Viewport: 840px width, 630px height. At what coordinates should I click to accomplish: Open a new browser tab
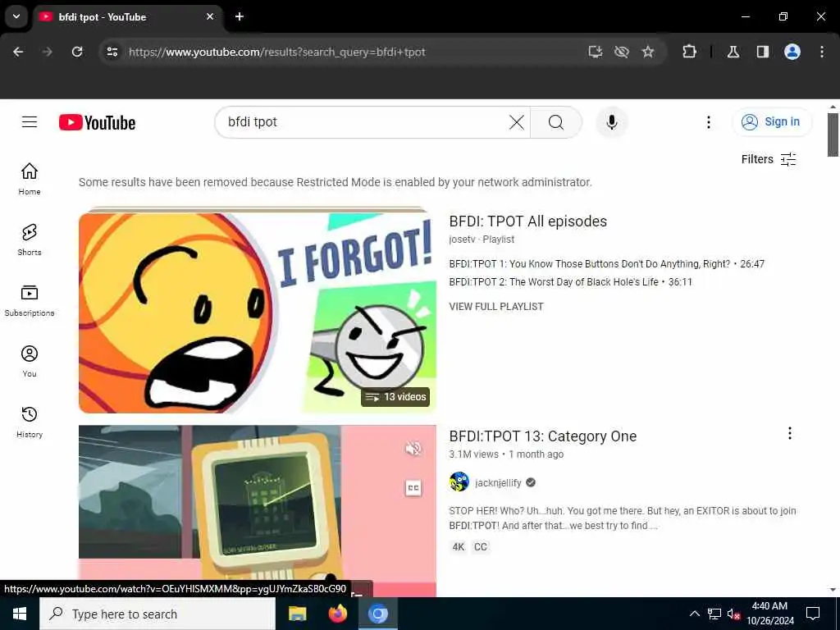[240, 16]
